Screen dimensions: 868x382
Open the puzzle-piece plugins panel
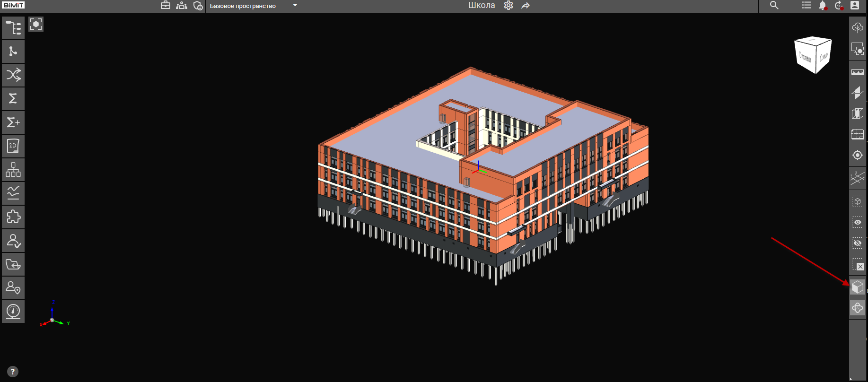click(13, 217)
